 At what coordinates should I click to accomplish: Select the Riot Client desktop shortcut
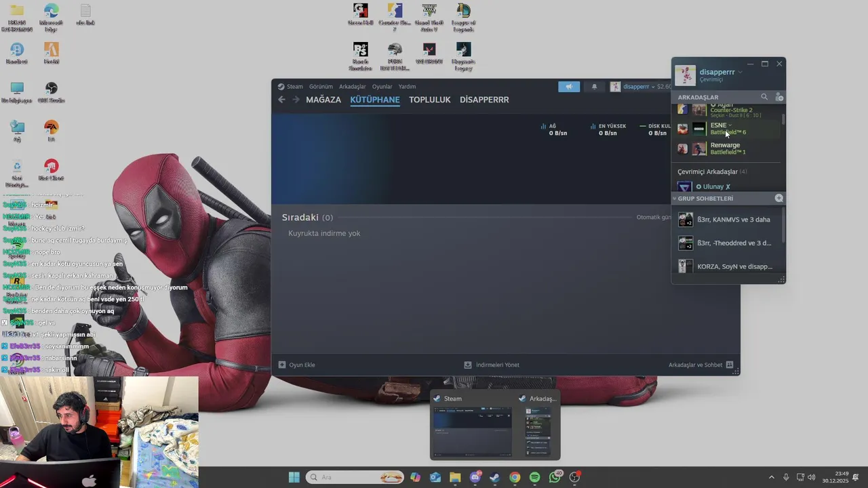tap(51, 169)
